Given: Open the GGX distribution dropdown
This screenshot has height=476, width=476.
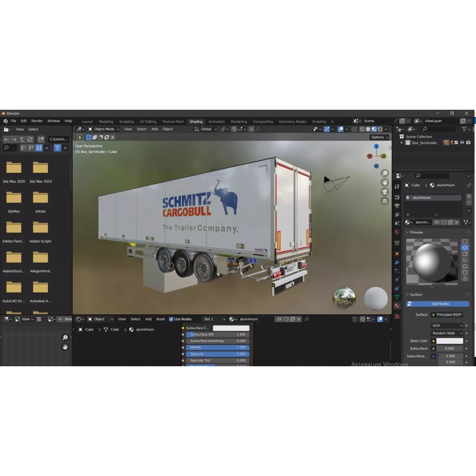Looking at the screenshot, I should tap(447, 325).
